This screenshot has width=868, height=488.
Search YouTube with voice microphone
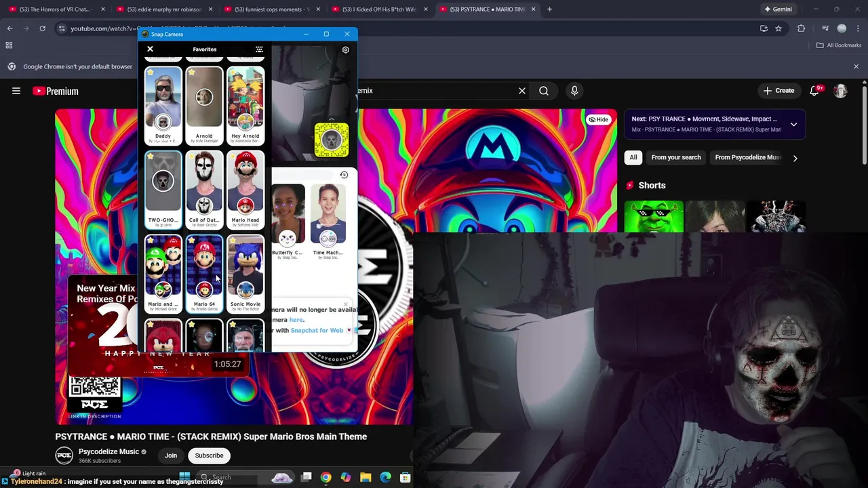[574, 91]
